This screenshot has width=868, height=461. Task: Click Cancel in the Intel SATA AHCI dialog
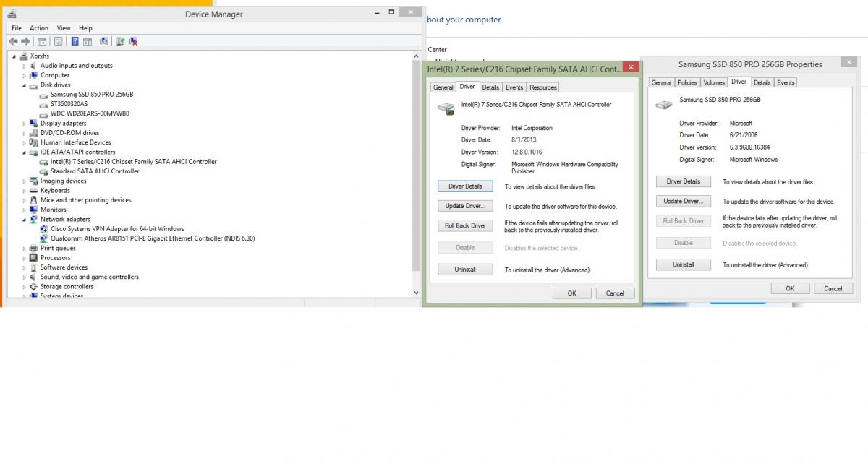coord(615,293)
